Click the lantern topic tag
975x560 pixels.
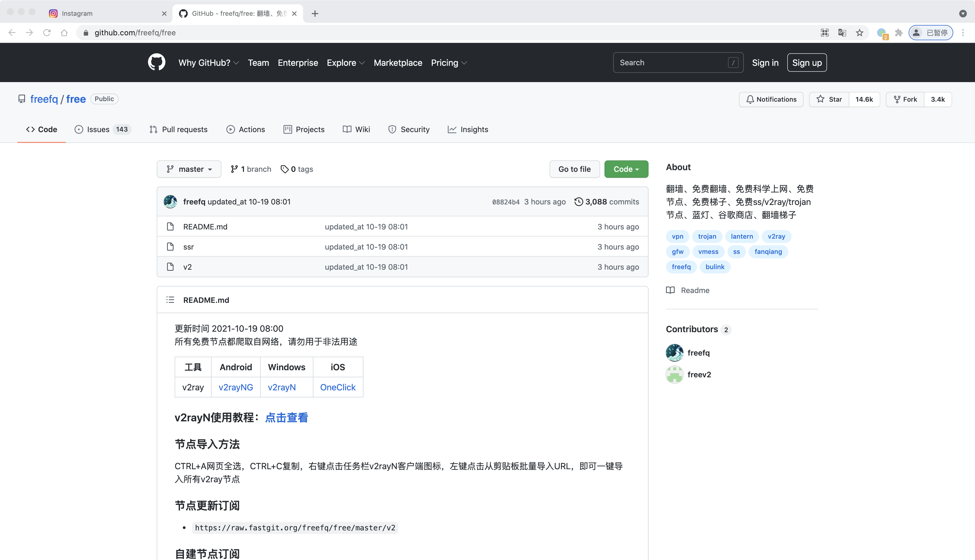click(742, 236)
